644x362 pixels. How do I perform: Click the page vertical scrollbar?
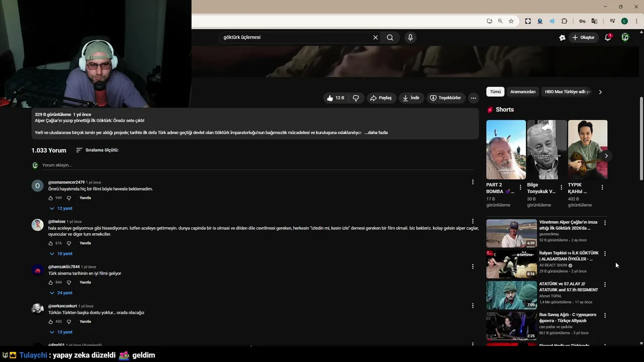[x=641, y=138]
